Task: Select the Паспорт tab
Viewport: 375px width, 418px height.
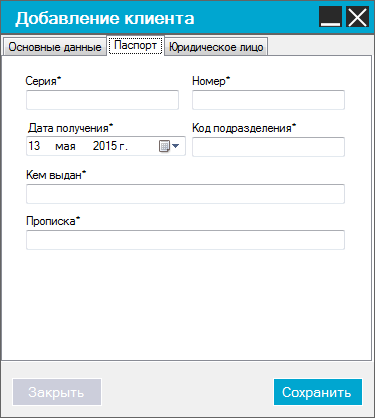Action: tap(135, 45)
